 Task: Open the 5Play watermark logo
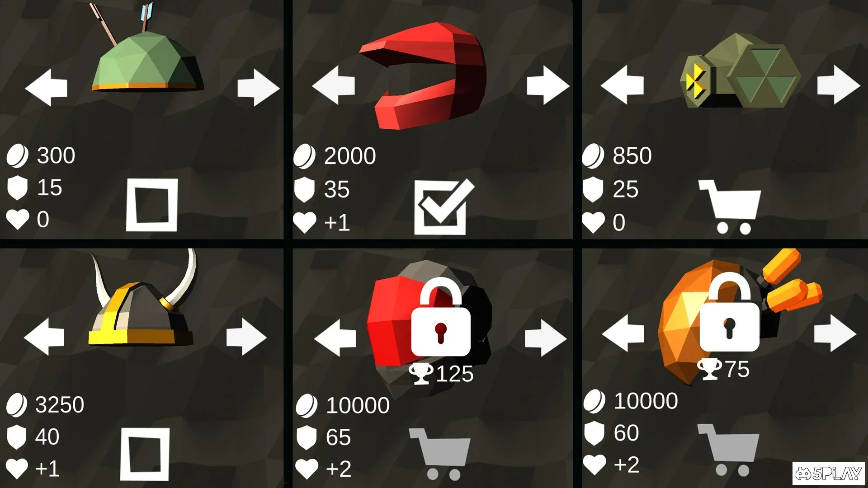[x=828, y=473]
